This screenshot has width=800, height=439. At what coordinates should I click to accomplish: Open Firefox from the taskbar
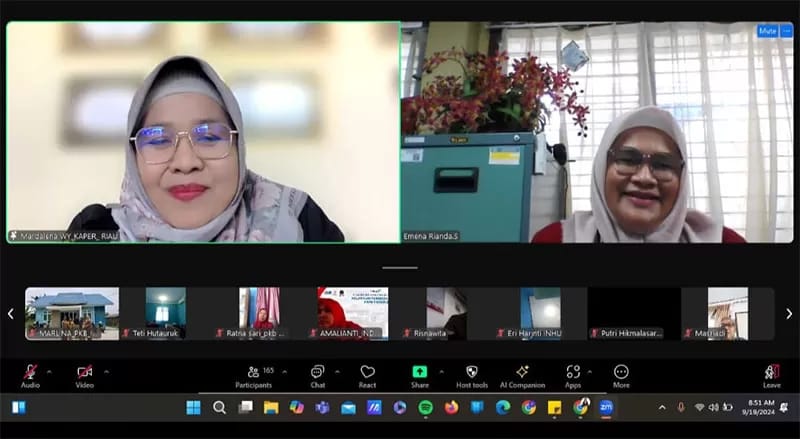[451, 407]
